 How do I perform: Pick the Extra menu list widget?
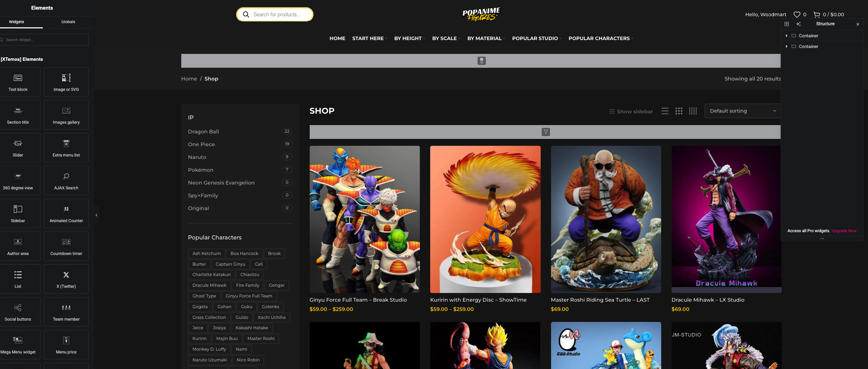click(x=66, y=148)
